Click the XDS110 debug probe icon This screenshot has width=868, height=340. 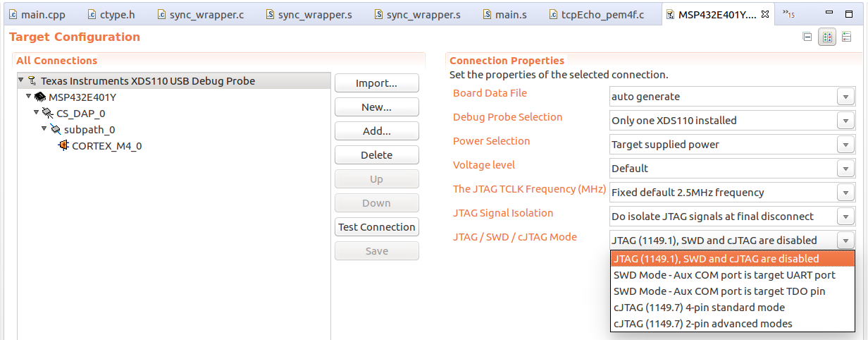click(32, 81)
